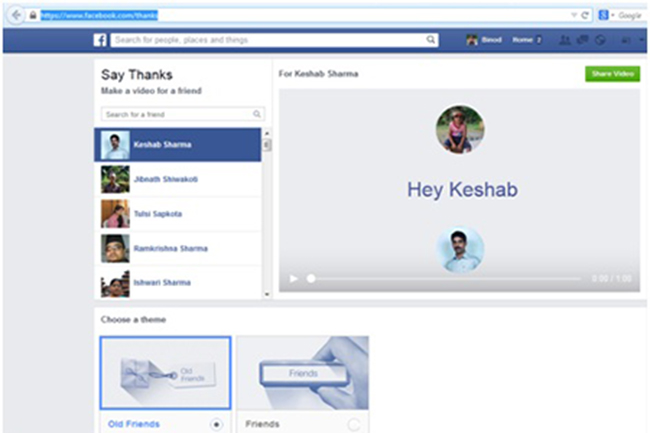The image size is (650, 433).
Task: Select the Old Friends radio button
Action: point(216,424)
